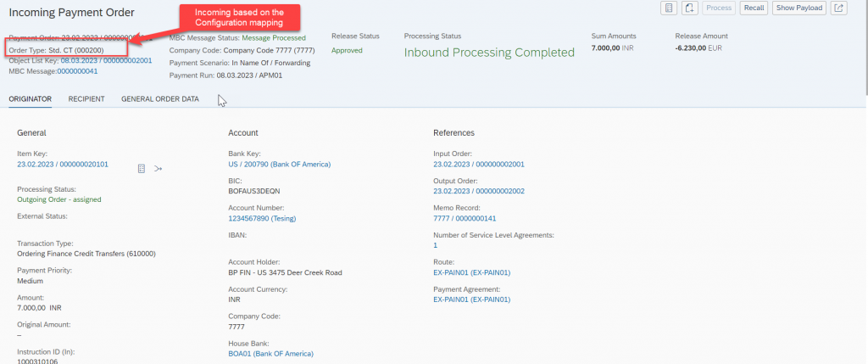Open Object List Key 08.03.2023 / 000000002001 link
Image resolution: width=868 pixels, height=364 pixels.
pos(106,60)
